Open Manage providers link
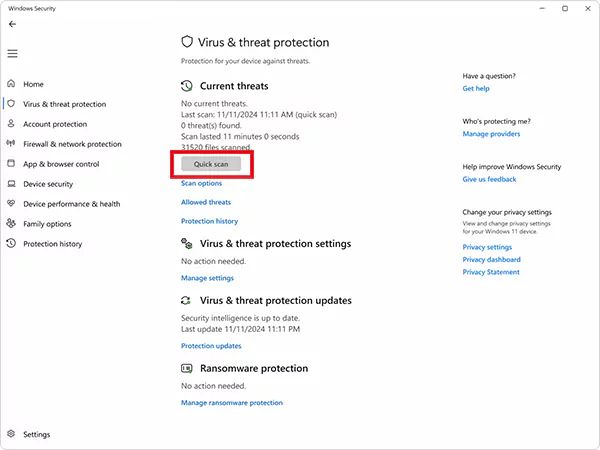600x450 pixels. point(491,134)
